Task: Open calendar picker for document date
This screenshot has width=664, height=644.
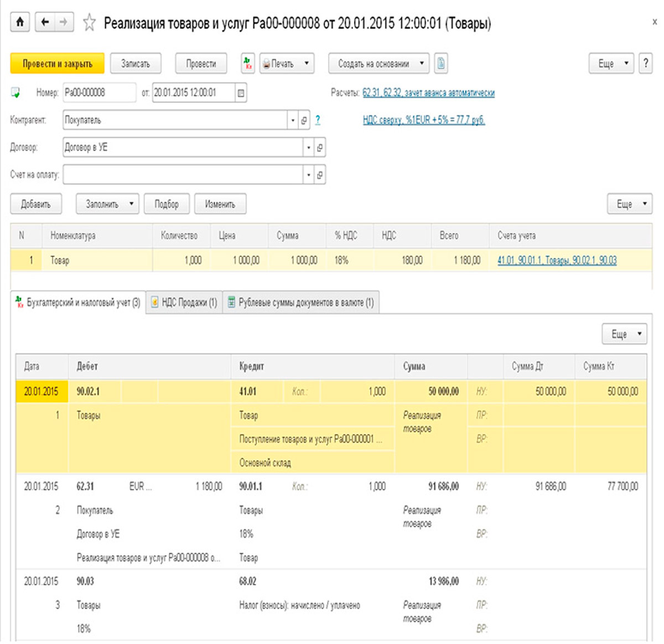Action: click(241, 93)
